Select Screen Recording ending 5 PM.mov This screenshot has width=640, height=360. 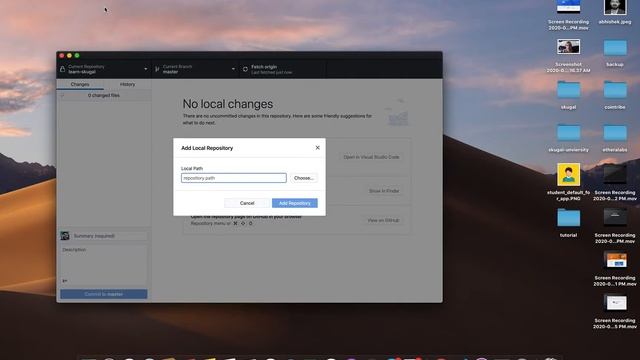pos(615,311)
